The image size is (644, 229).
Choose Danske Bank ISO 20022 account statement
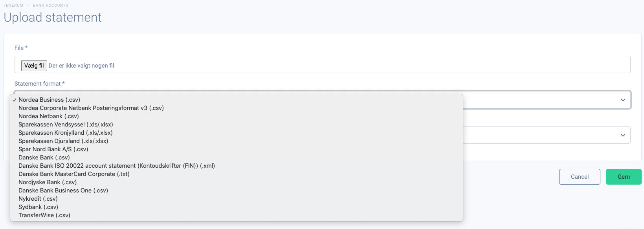[237, 166]
